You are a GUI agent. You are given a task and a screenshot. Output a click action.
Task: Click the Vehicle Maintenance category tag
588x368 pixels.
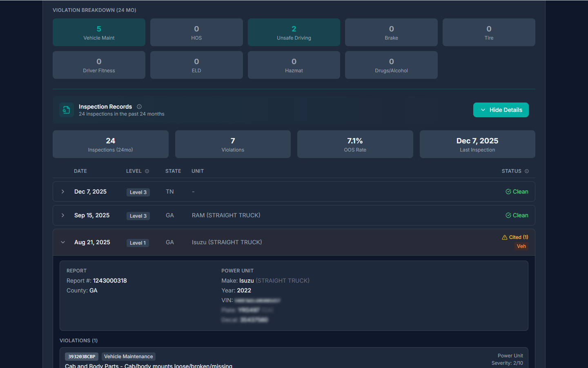128,357
